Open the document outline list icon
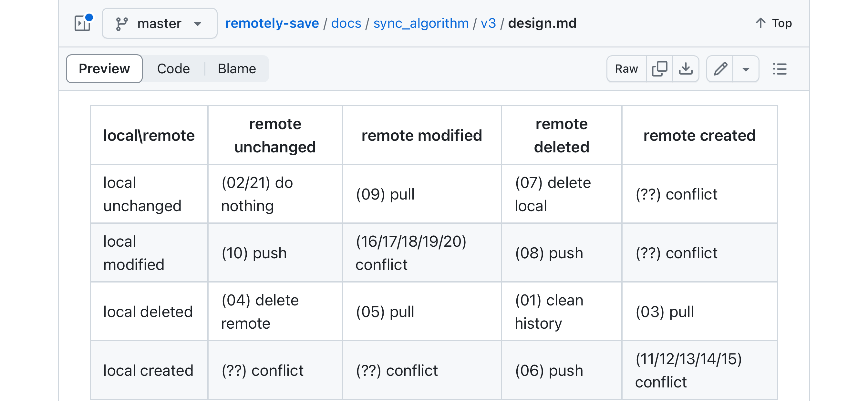 pos(780,69)
